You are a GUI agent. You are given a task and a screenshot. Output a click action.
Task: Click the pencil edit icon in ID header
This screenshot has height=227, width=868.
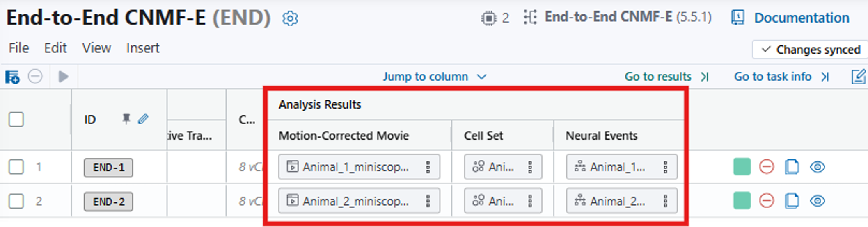pyautogui.click(x=143, y=119)
